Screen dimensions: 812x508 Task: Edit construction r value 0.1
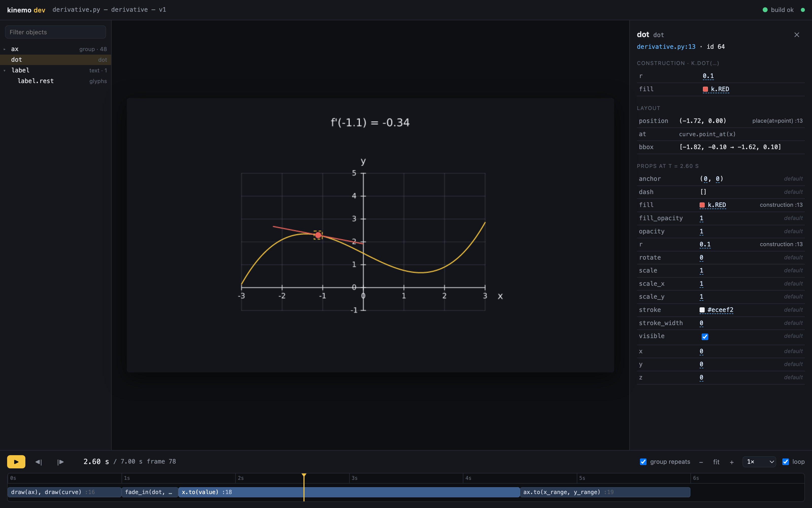[x=708, y=76]
